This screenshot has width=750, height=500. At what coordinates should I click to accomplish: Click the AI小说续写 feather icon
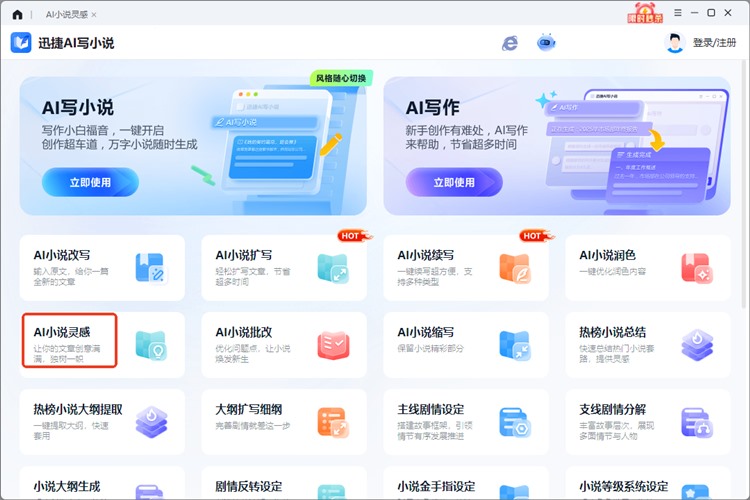pyautogui.click(x=515, y=268)
